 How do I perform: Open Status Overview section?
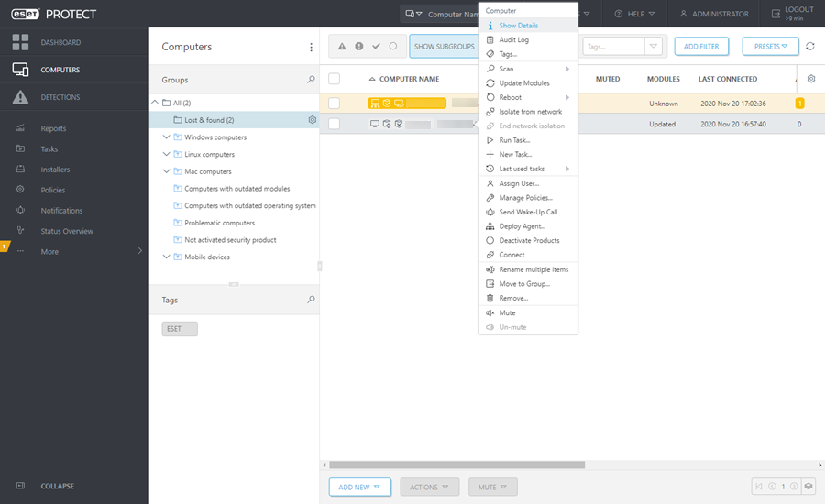coord(67,231)
